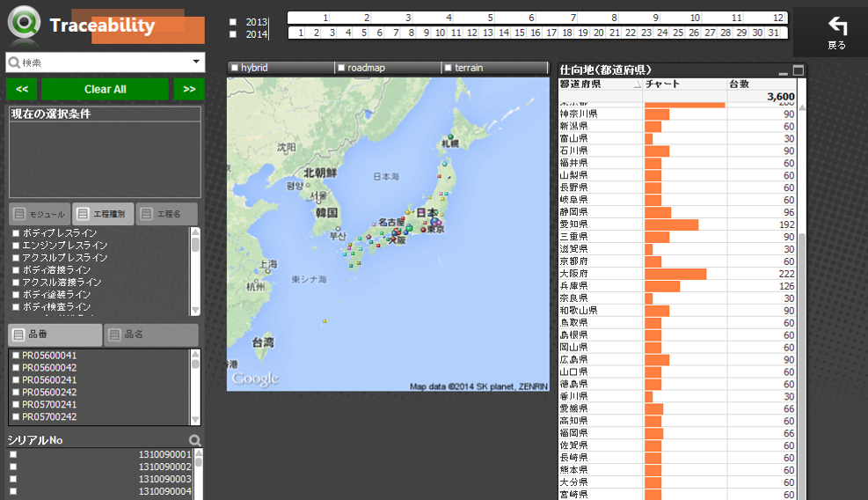Open the 品名 tab
The width and height of the screenshot is (868, 500).
(x=151, y=335)
